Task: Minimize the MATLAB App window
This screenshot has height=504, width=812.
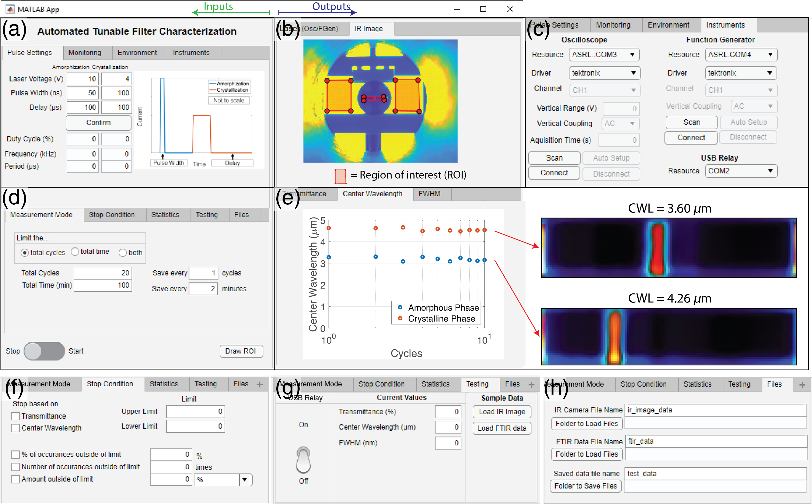Action: tap(457, 9)
